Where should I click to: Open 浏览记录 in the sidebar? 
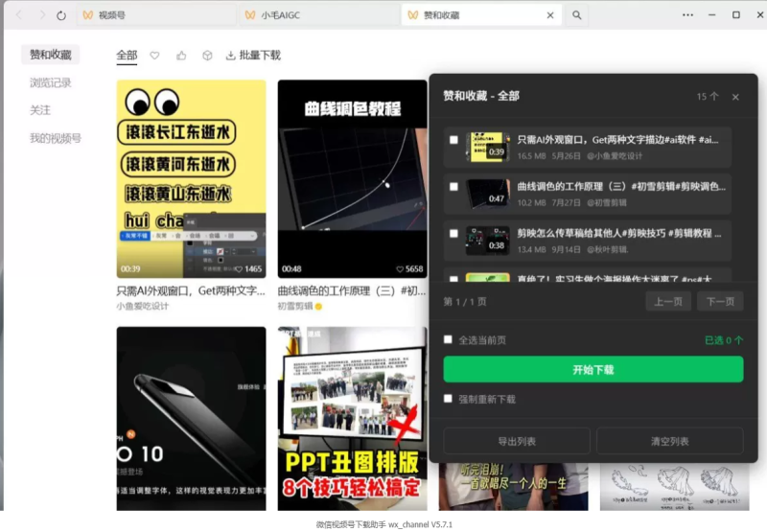tap(51, 82)
